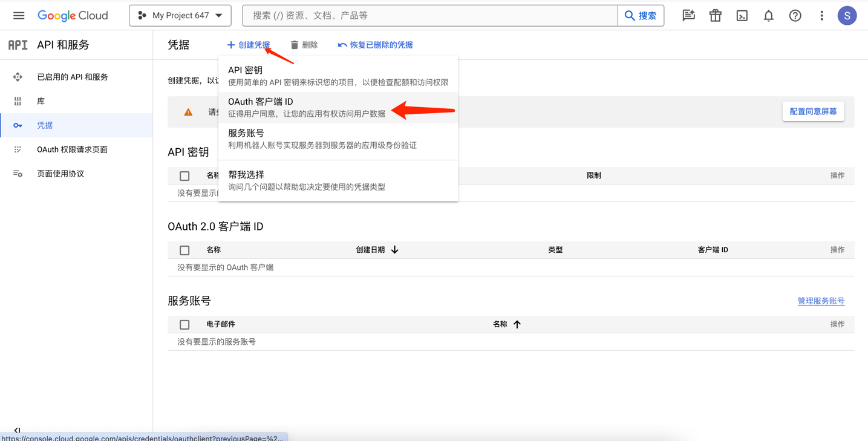Open the hamburger navigation menu
Image resolution: width=868 pixels, height=441 pixels.
[19, 16]
